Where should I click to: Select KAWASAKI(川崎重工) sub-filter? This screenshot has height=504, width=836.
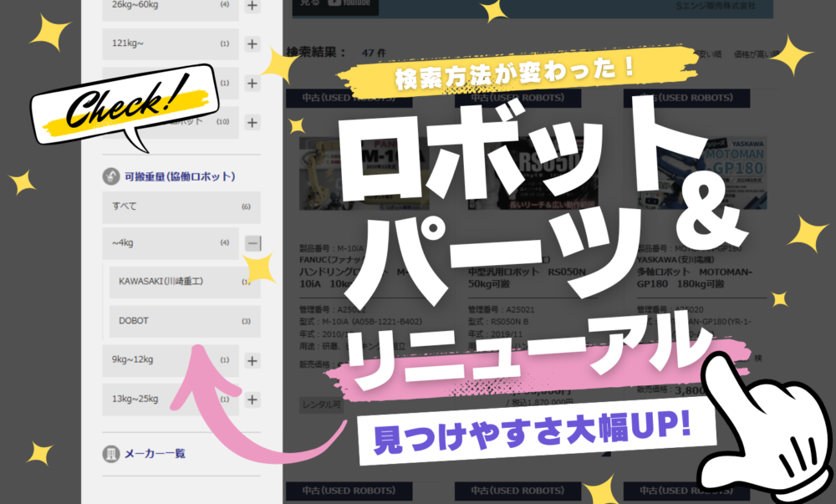point(184,282)
